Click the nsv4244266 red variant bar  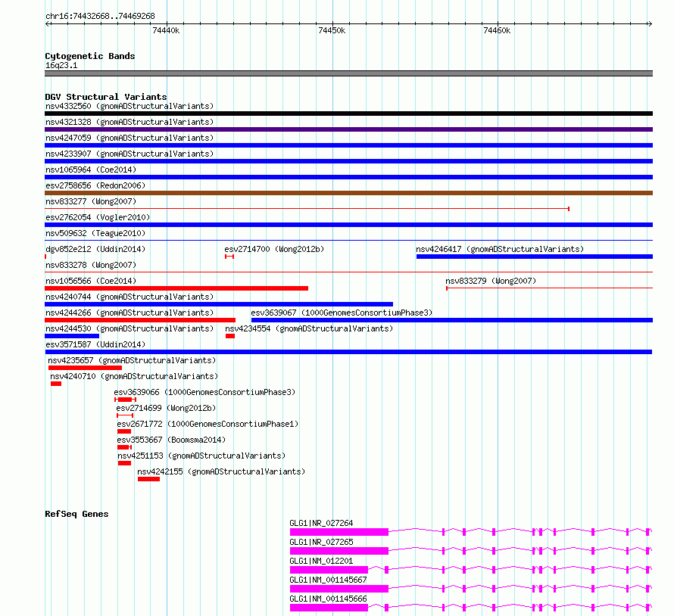[140, 320]
